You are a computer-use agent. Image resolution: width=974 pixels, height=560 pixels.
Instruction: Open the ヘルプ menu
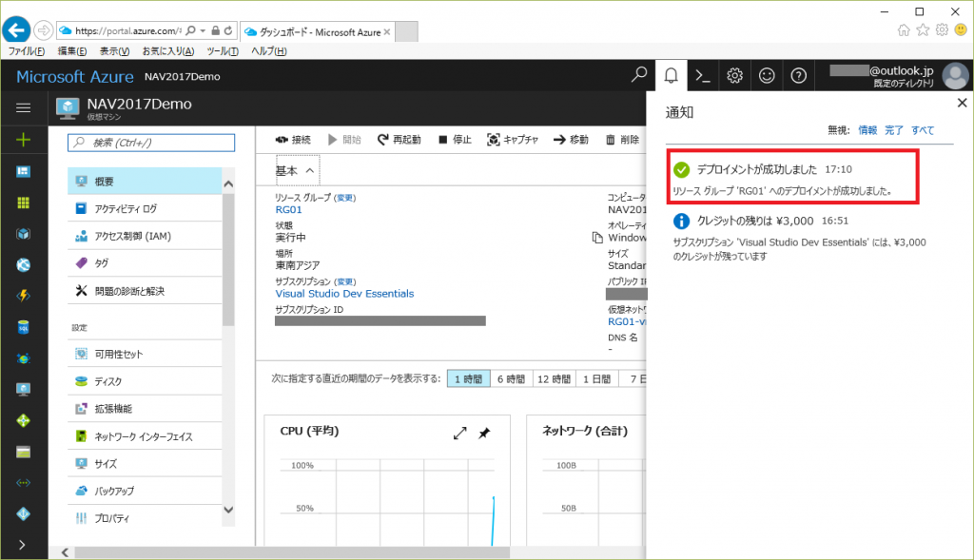click(x=268, y=51)
